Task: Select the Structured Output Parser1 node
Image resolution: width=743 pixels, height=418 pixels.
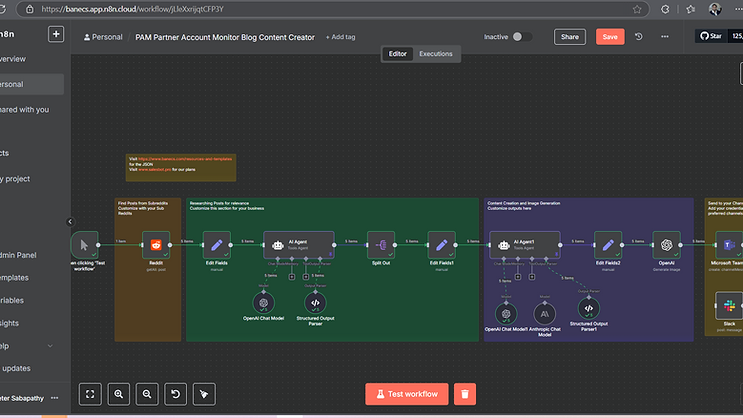Action: [x=589, y=309]
